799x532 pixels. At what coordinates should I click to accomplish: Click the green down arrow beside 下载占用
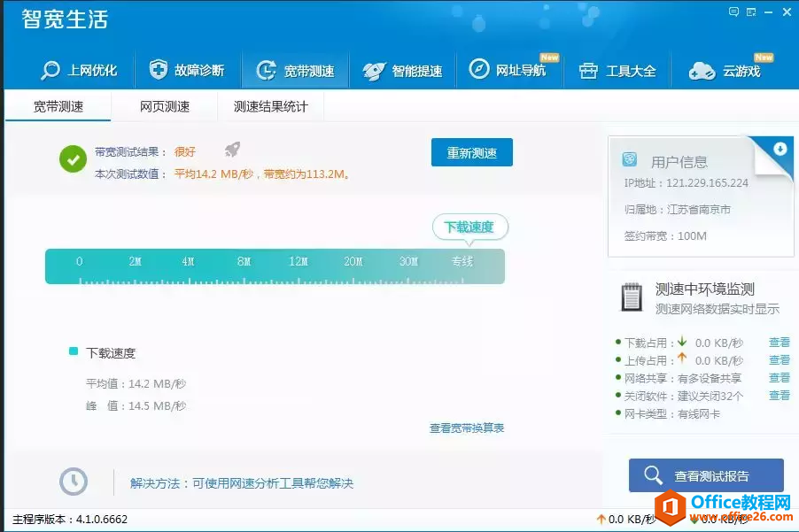tap(682, 342)
